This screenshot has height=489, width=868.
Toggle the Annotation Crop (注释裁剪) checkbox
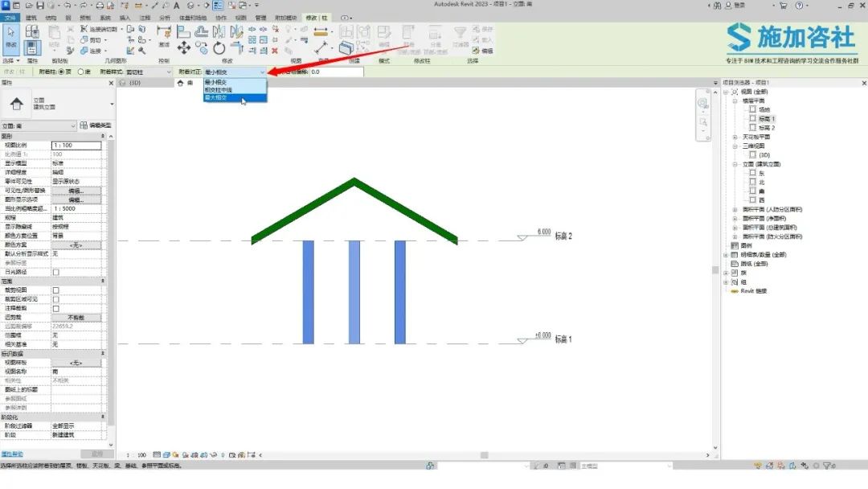point(56,309)
